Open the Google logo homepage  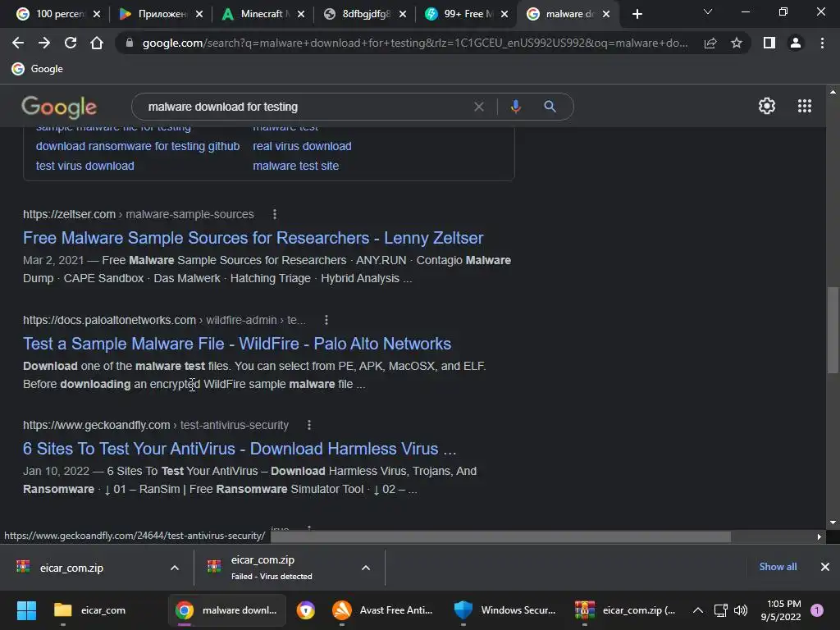click(59, 107)
